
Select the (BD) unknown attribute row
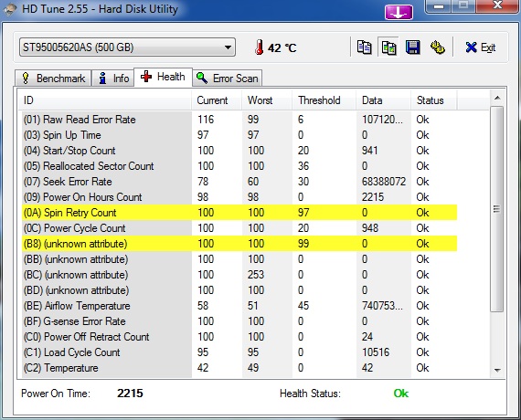tap(239, 290)
